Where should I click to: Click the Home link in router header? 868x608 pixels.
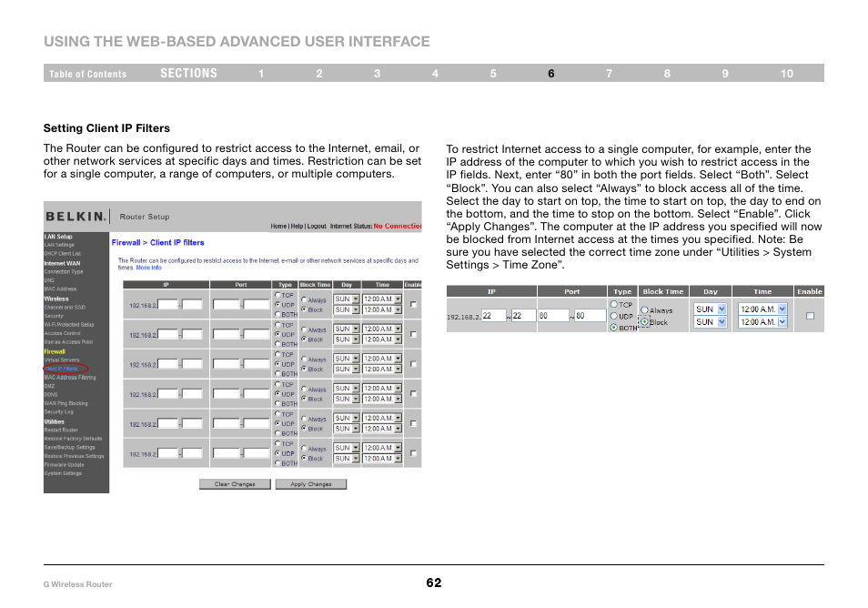click(x=278, y=226)
